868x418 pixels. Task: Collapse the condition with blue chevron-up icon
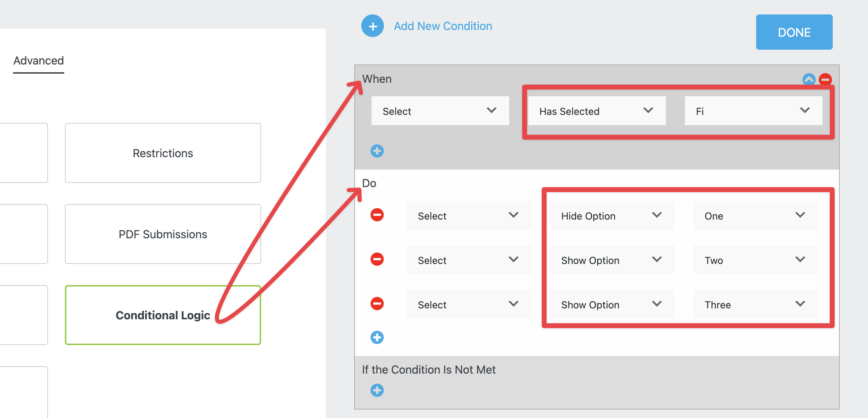click(x=809, y=79)
